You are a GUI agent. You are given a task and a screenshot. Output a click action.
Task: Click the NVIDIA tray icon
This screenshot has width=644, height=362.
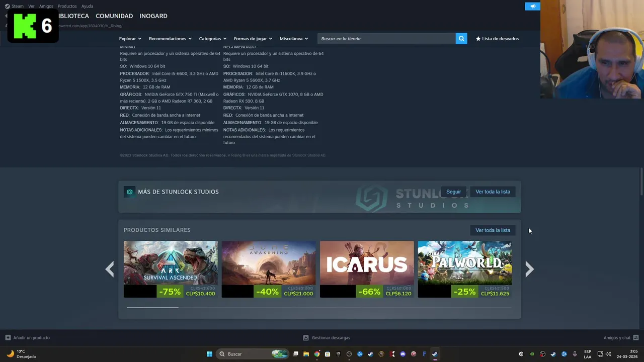[x=532, y=354]
